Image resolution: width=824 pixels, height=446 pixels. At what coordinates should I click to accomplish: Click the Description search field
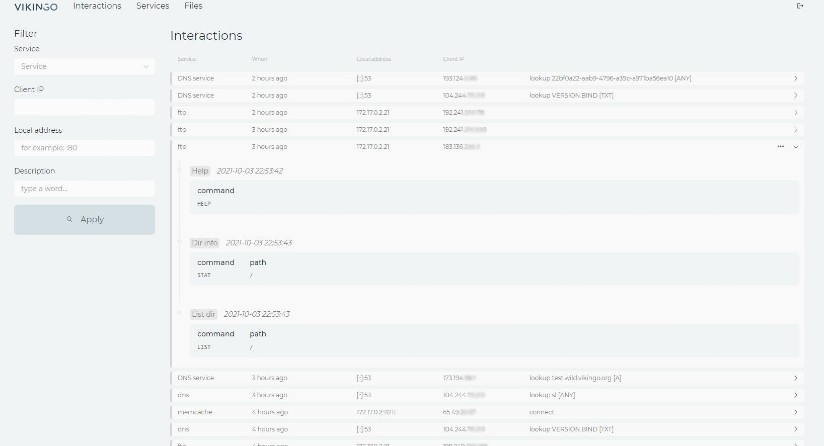pyautogui.click(x=84, y=189)
